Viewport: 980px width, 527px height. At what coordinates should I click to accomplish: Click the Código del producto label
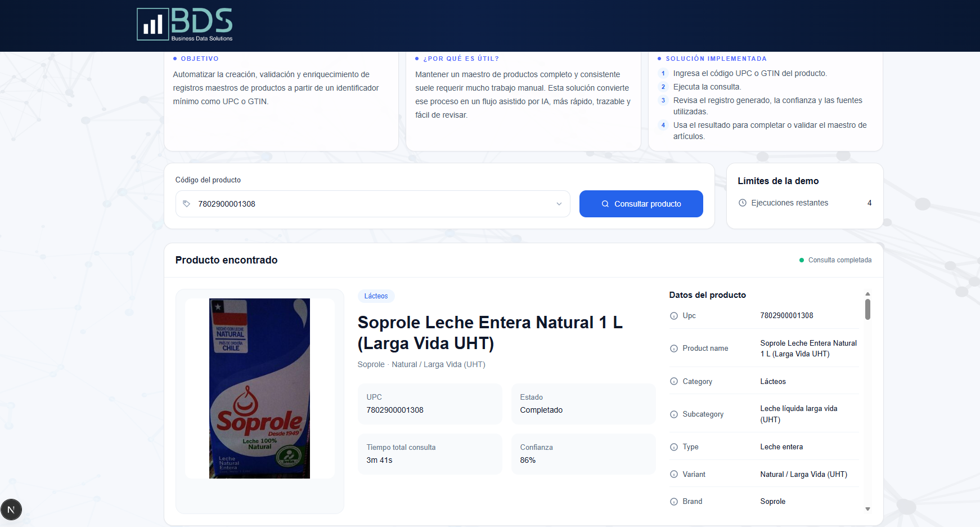pos(208,180)
